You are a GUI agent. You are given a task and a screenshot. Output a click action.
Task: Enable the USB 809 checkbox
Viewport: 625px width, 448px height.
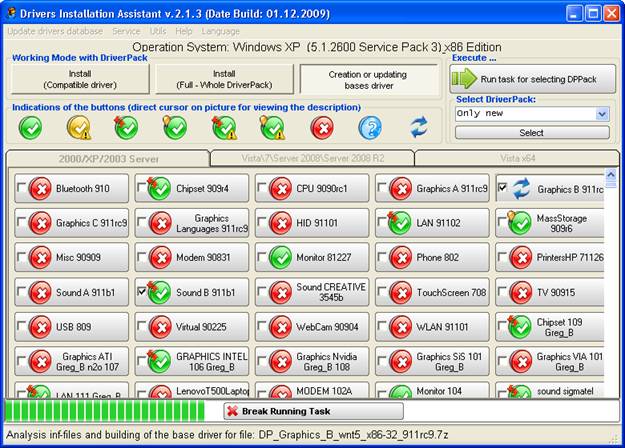point(22,326)
